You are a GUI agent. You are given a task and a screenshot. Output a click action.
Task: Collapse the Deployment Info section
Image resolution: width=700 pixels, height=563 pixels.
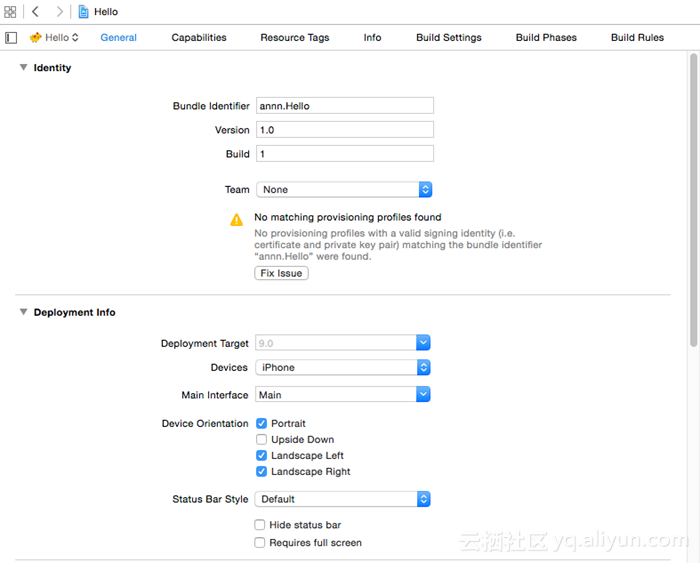click(23, 312)
